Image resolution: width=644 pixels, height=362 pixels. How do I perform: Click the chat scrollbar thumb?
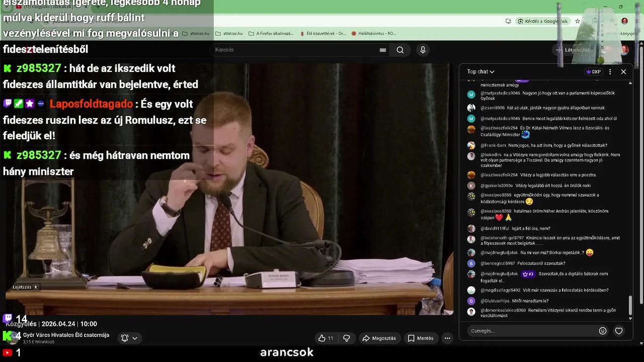(630, 305)
